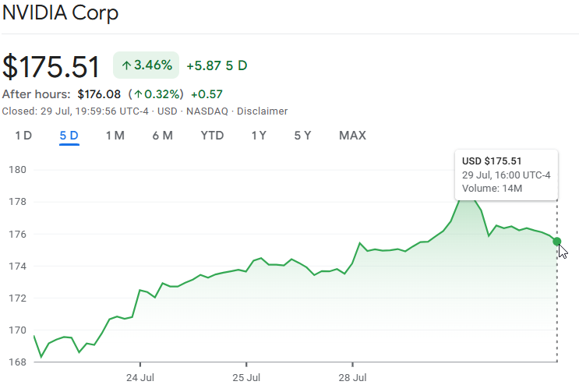Select the 5 Y chart range
The width and height of the screenshot is (579, 392).
point(302,136)
